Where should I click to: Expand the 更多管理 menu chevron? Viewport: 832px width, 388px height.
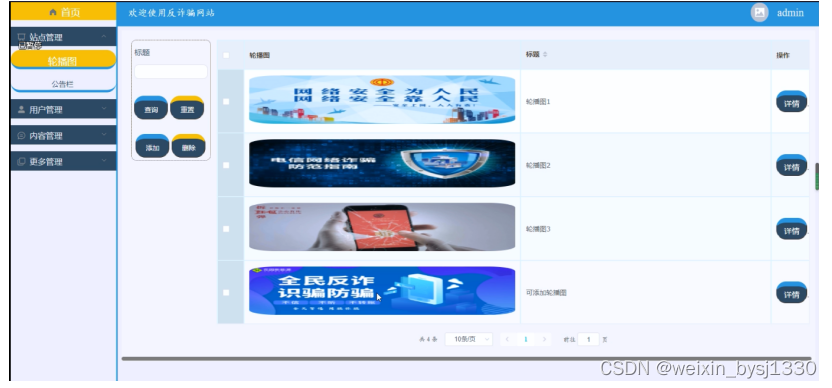tap(104, 161)
